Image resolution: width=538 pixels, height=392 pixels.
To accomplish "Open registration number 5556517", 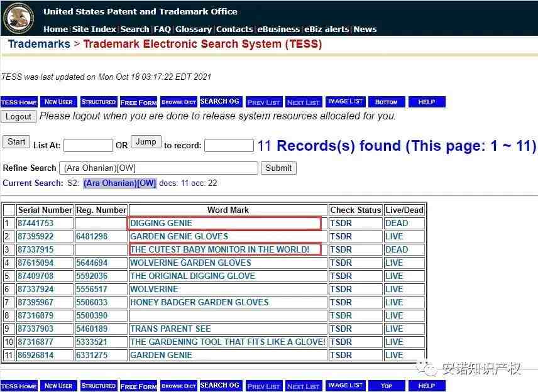I will point(92,289).
